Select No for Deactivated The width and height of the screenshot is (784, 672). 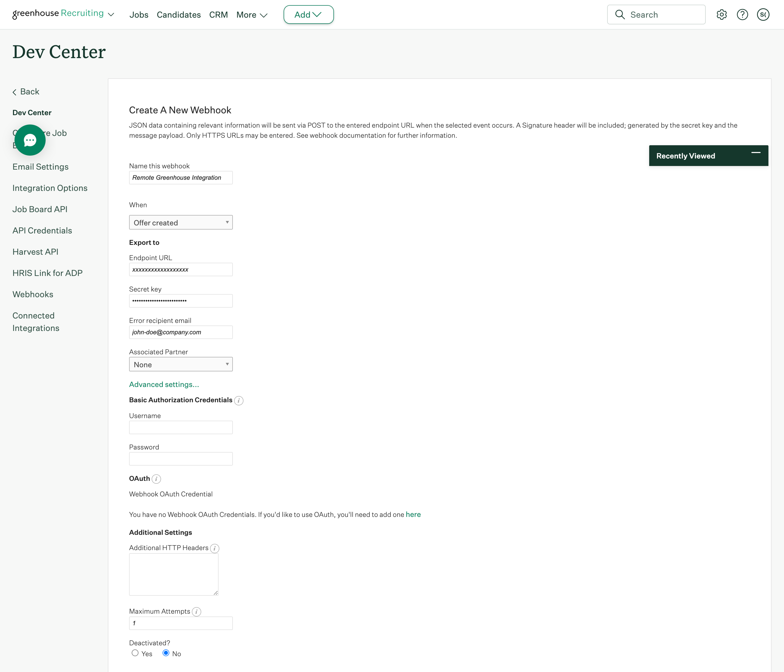[x=166, y=653]
